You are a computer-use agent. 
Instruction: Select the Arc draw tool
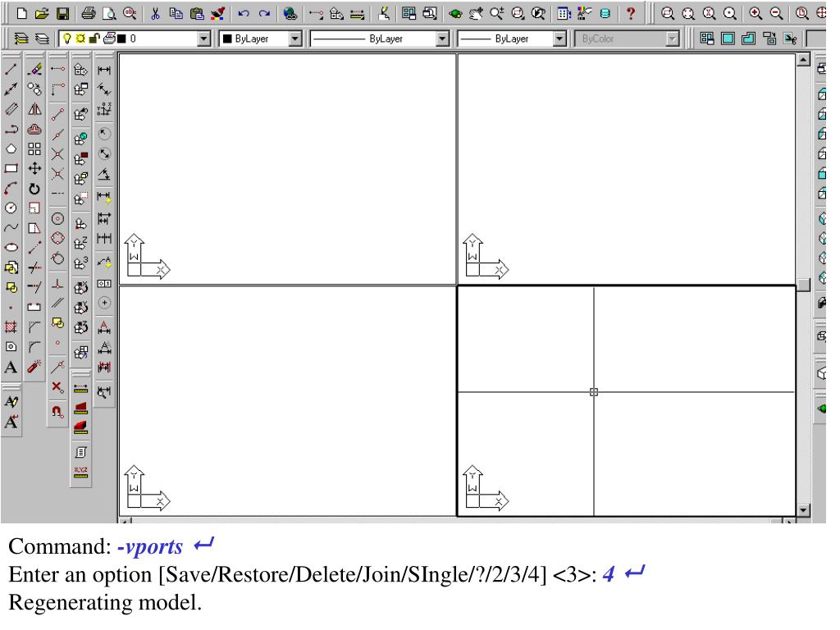pyautogui.click(x=11, y=189)
